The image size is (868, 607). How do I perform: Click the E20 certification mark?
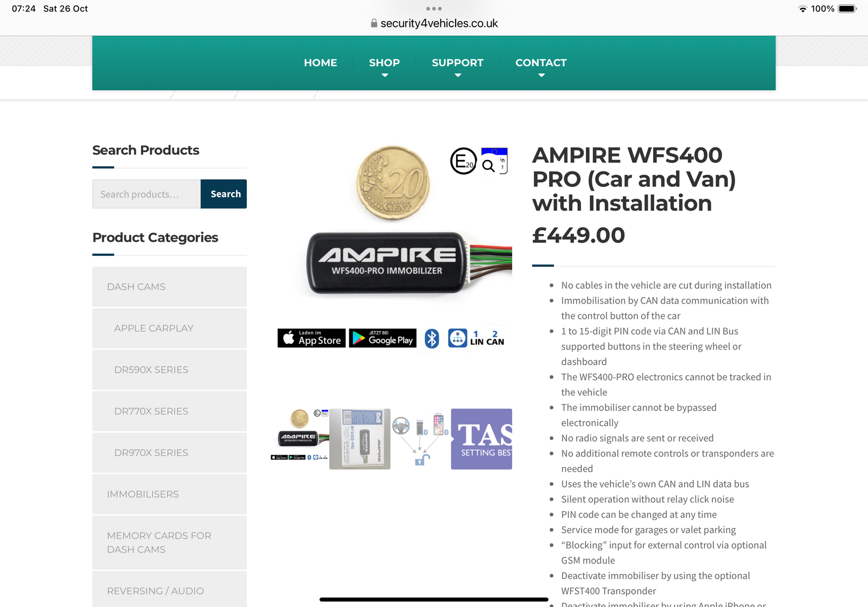click(x=463, y=161)
